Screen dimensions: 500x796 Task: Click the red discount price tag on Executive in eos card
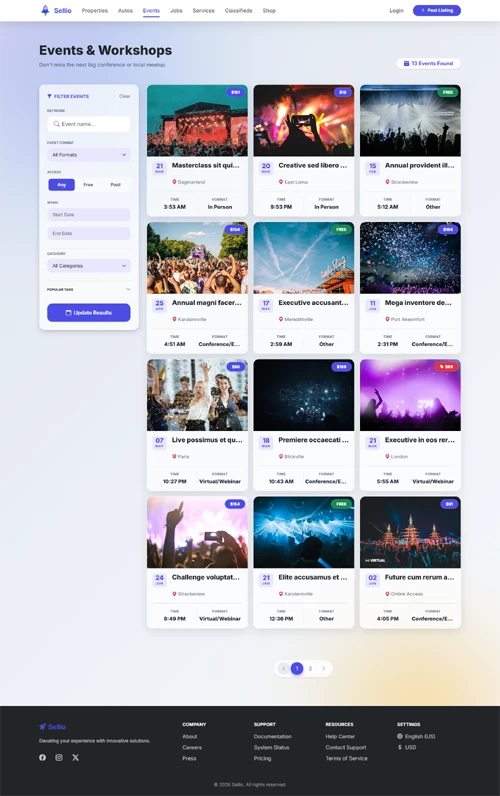[446, 367]
